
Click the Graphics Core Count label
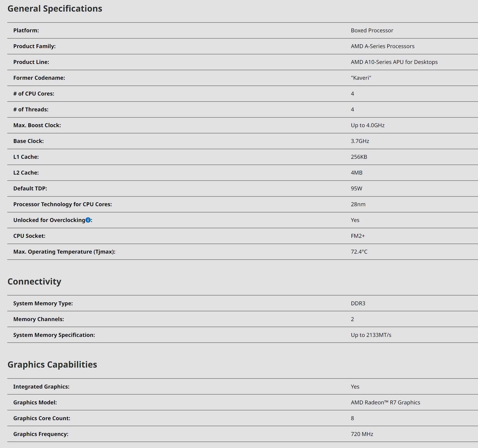point(41,418)
